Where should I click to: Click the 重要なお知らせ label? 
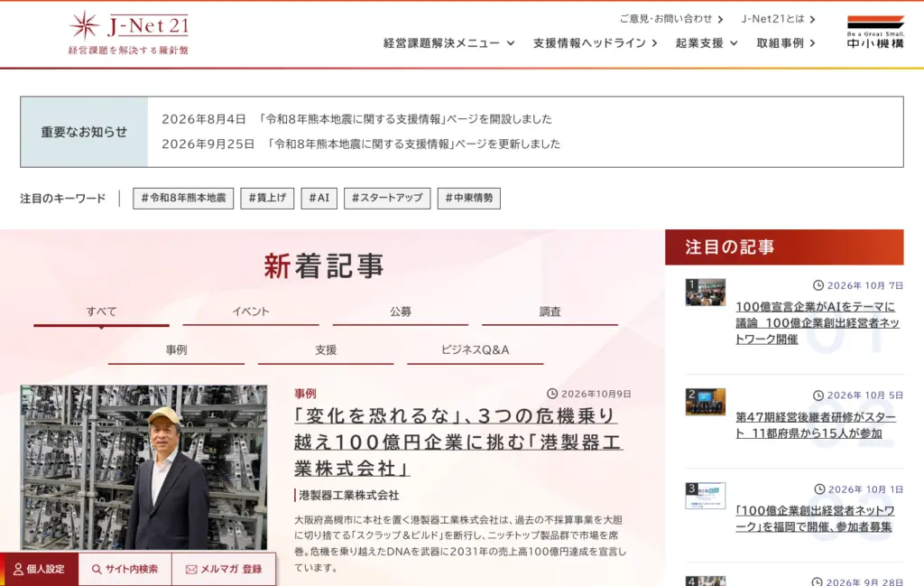[84, 132]
